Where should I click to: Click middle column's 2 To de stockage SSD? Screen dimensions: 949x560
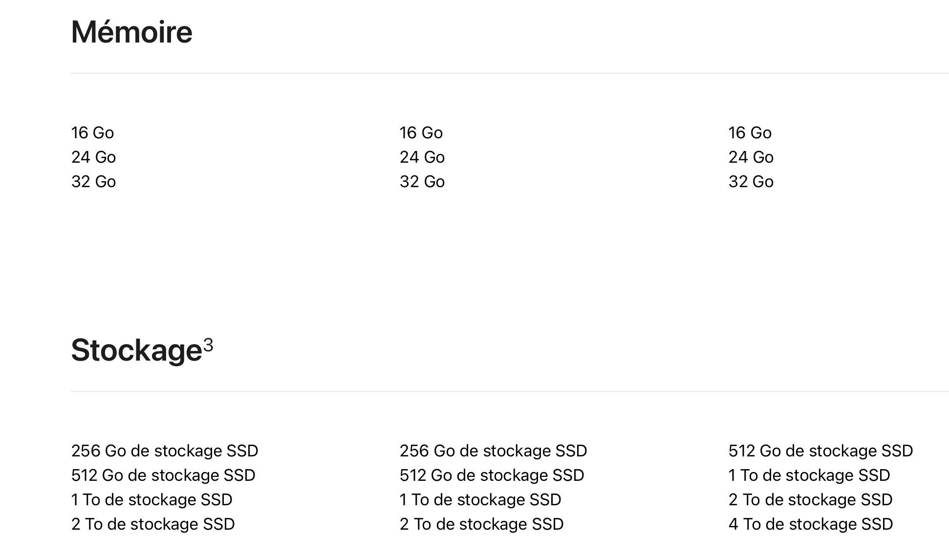481,524
